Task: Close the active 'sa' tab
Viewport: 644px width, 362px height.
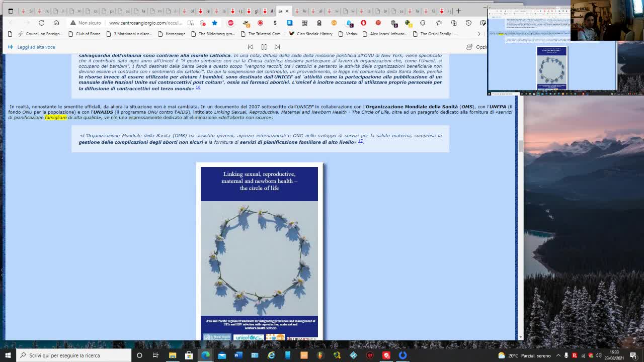Action: (287, 11)
